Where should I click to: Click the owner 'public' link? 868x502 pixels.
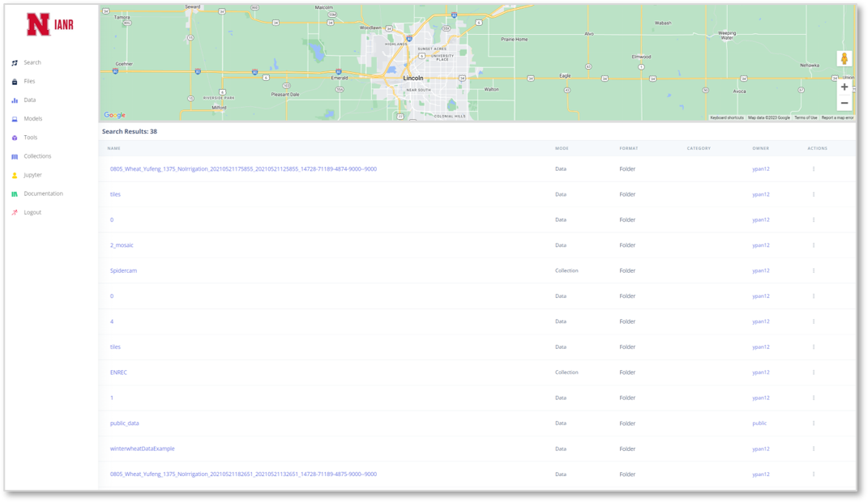click(x=759, y=423)
